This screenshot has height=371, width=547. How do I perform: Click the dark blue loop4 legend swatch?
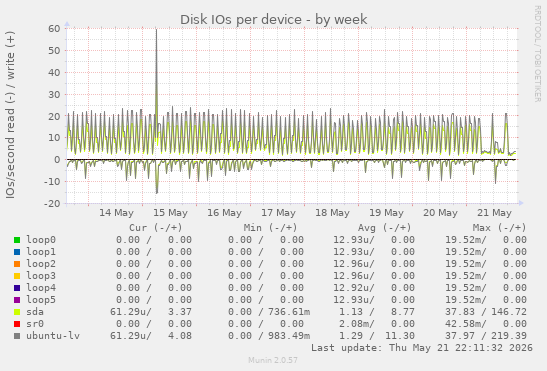click(x=17, y=288)
